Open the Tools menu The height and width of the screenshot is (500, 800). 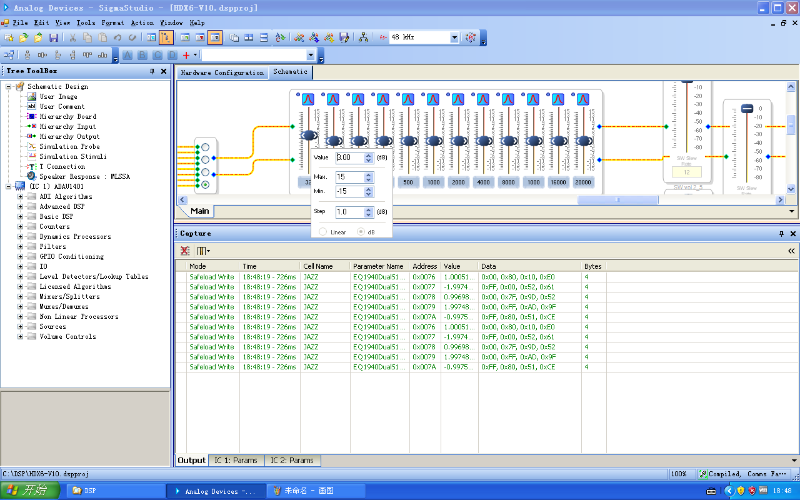pos(86,22)
